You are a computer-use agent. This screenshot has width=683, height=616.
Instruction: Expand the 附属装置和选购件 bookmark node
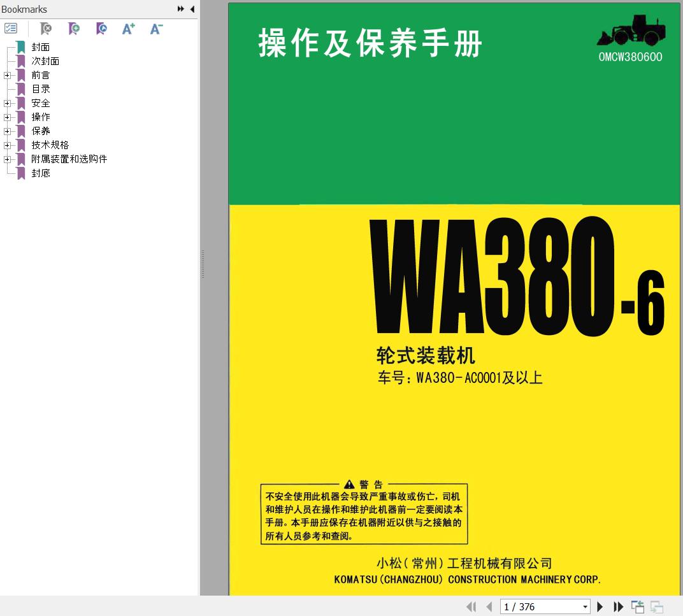tap(7, 159)
